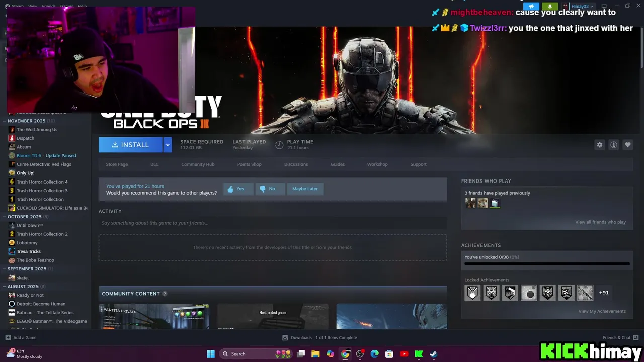Open Big Picture mode monitor icon
Image resolution: width=644 pixels, height=362 pixels.
pos(604,6)
